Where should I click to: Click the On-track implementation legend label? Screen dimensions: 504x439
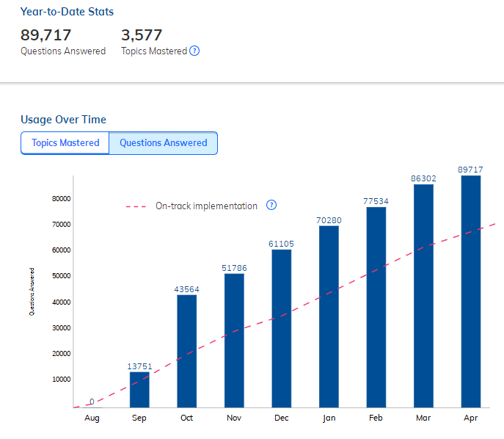click(x=206, y=206)
